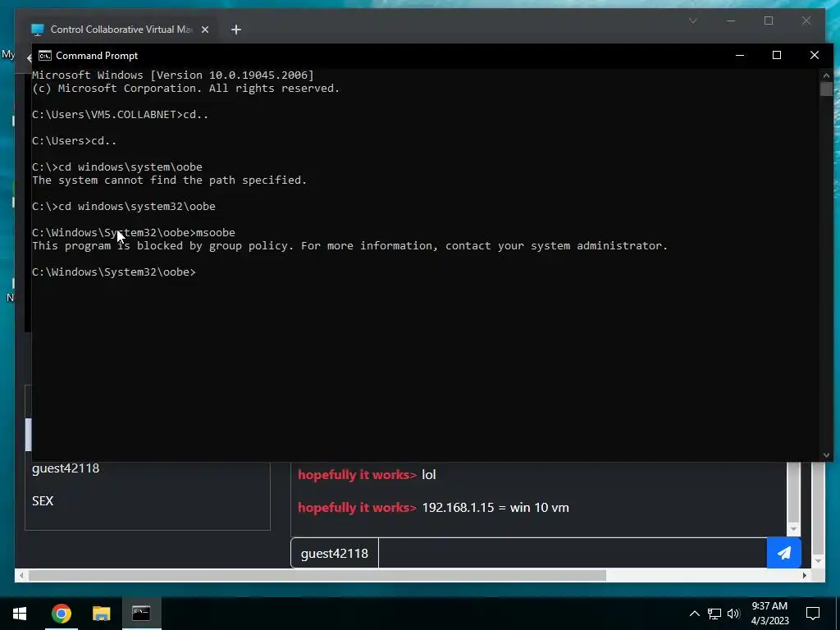Image resolution: width=840 pixels, height=630 pixels.
Task: Select user guest42118 in the user list
Action: [66, 468]
